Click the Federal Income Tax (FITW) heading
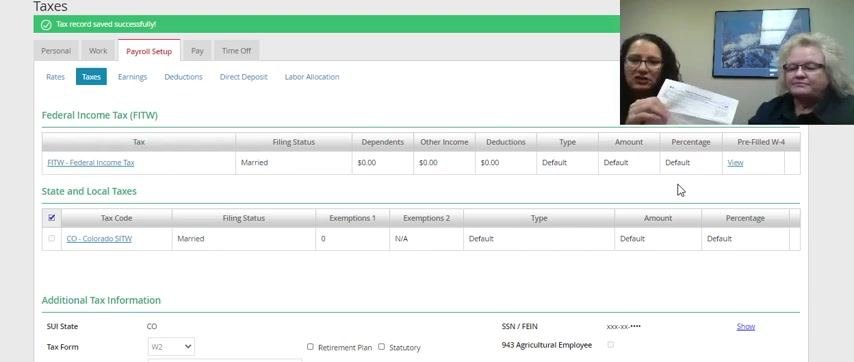Viewport: 854px width, 362px height. point(100,115)
